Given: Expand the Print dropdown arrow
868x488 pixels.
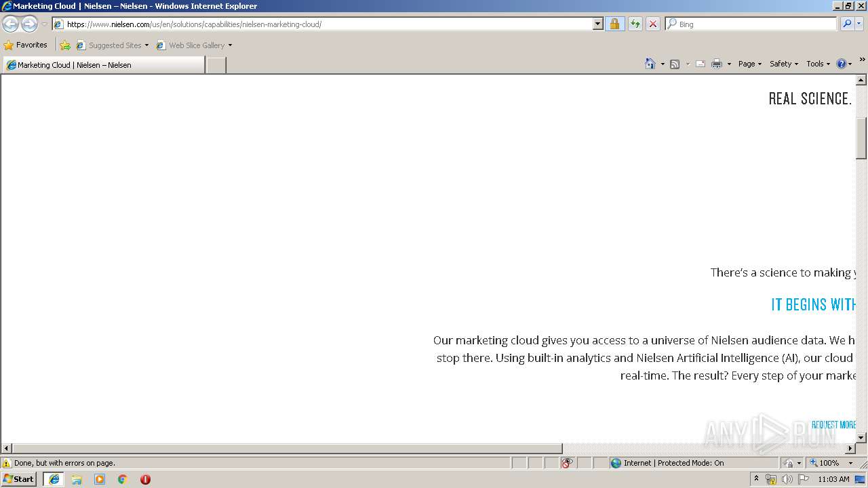Looking at the screenshot, I should [x=729, y=64].
